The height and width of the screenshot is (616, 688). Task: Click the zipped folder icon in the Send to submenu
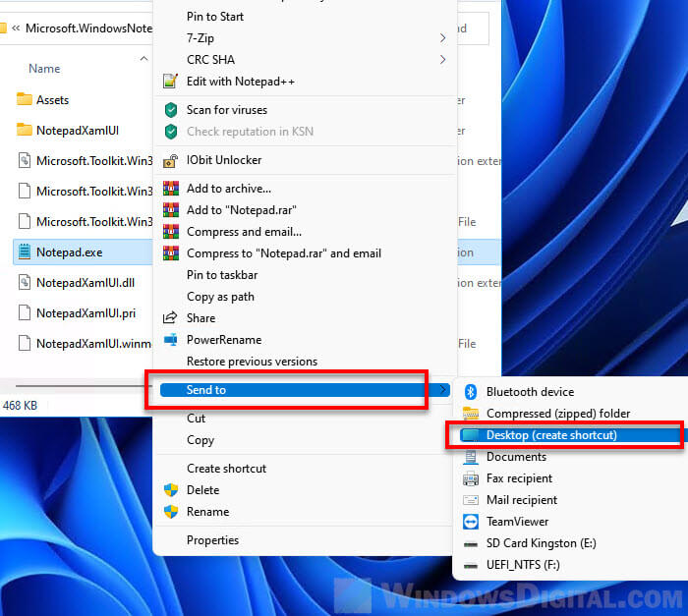point(471,414)
